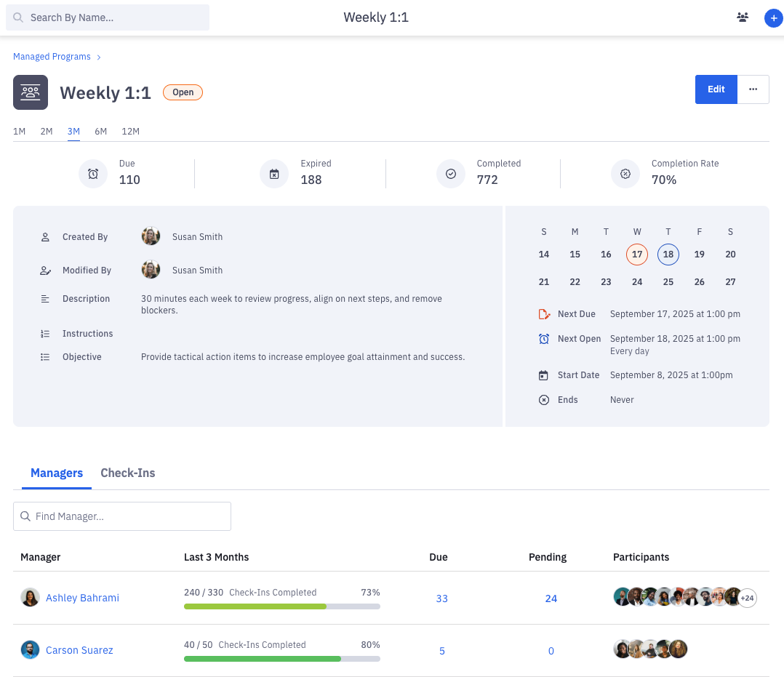Click the Due alarm clock icon
784x677 pixels.
pos(92,174)
